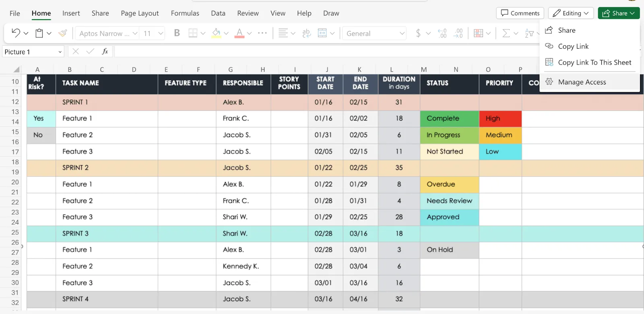The height and width of the screenshot is (314, 644).
Task: Click the currency dollar format icon
Action: pyautogui.click(x=418, y=33)
